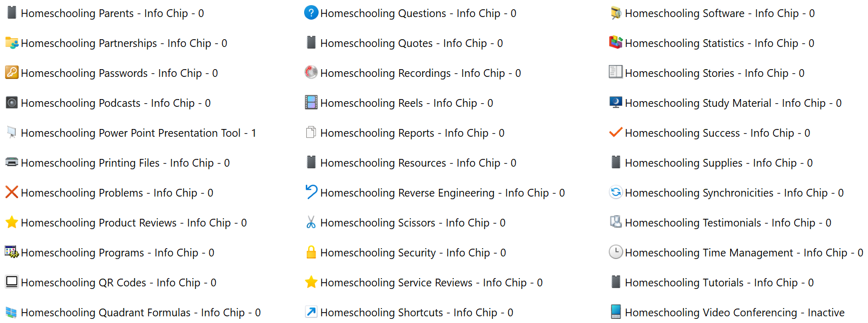Click the printer icon for Printing Files
The image size is (868, 323).
11,163
